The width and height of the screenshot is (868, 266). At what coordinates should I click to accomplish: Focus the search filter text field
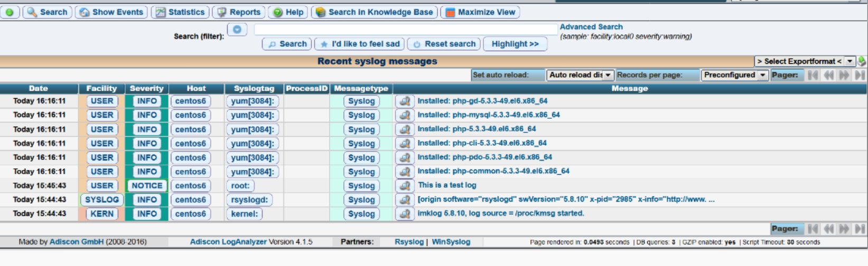(x=405, y=30)
